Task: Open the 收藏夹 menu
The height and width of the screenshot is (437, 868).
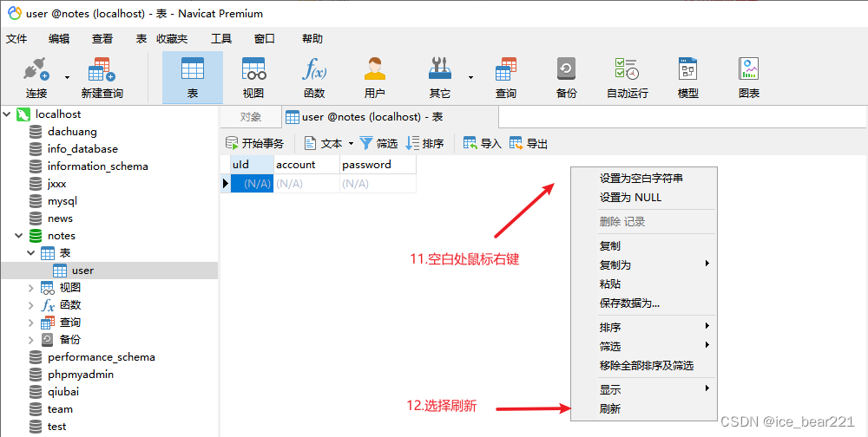Action: (x=172, y=39)
